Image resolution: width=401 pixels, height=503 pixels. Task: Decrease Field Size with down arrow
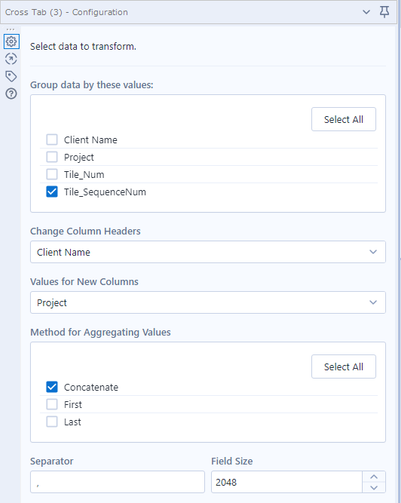pyautogui.click(x=374, y=488)
